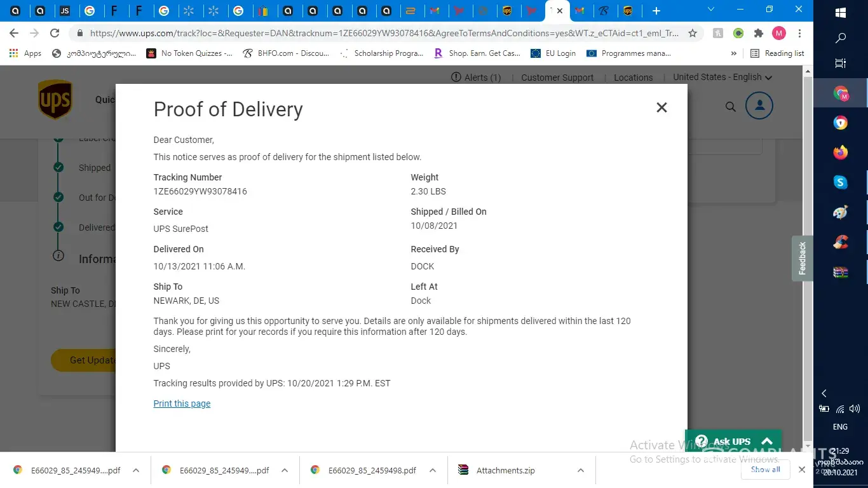Open options for E66029_85_2459498.pdf download
Viewport: 868px width, 488px height.
433,470
